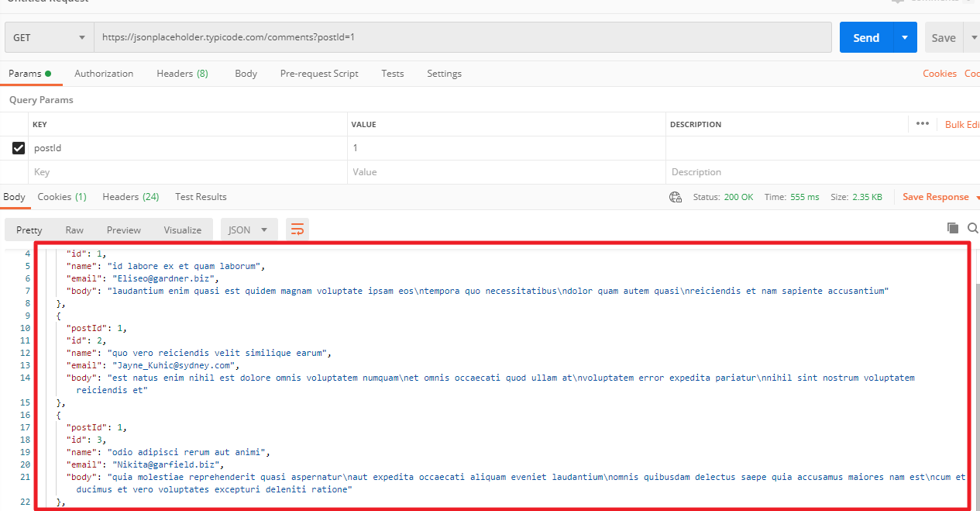
Task: Click line number 21 in the gutter
Action: [x=25, y=477]
